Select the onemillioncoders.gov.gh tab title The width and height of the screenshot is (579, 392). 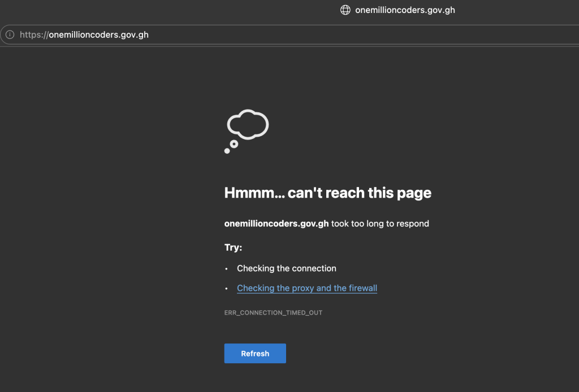[405, 10]
